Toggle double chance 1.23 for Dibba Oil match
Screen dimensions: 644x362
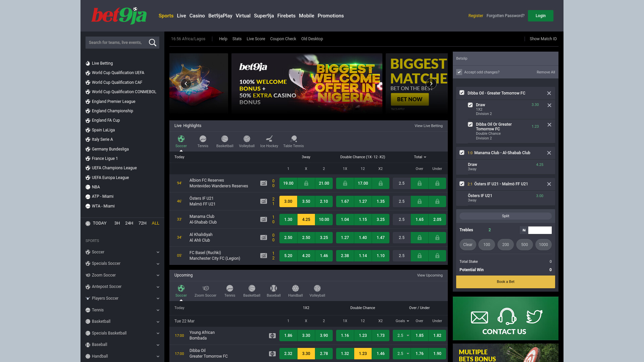coord(363,354)
